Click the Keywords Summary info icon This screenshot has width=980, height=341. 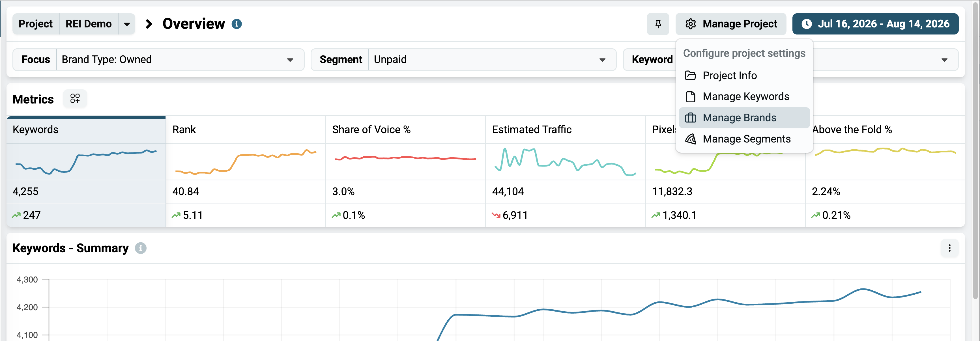(x=140, y=248)
